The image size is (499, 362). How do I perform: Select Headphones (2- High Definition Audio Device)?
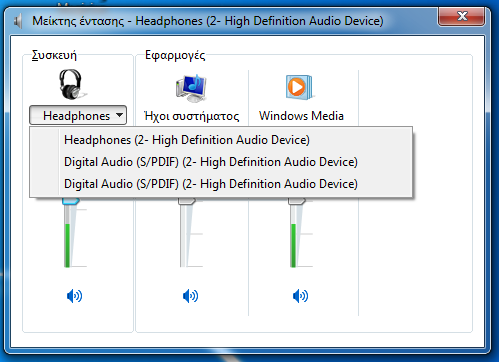pyautogui.click(x=187, y=140)
